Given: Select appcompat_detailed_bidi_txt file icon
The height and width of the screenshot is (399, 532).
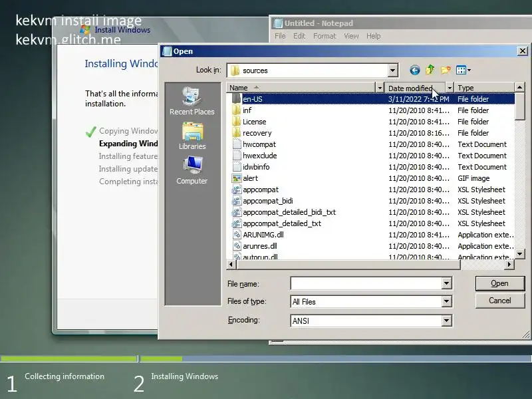Looking at the screenshot, I should [237, 212].
